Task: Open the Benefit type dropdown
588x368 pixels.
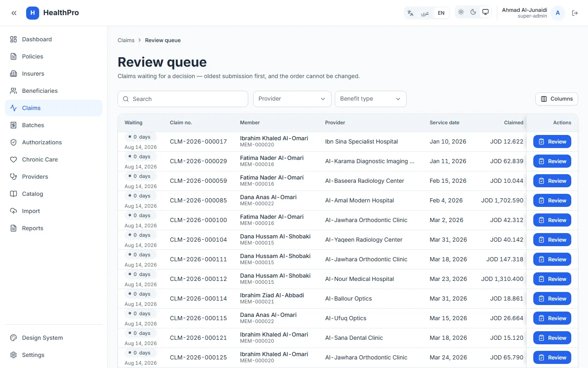Action: pos(371,99)
